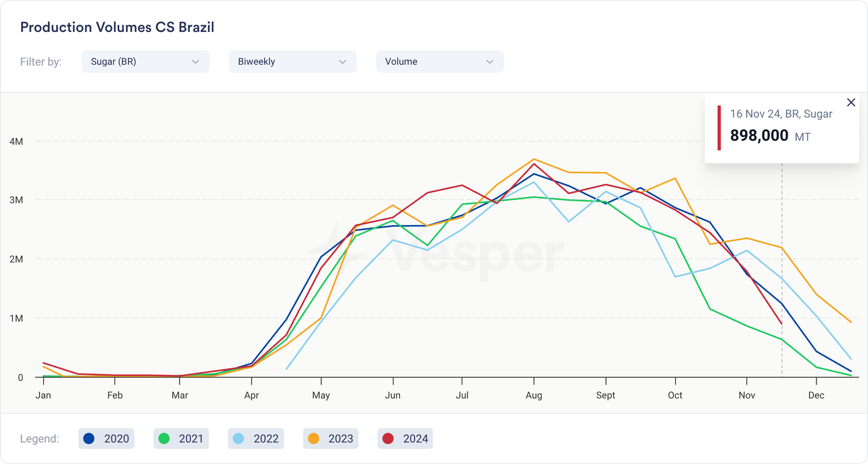Click the red bar in the tooltip

(719, 128)
